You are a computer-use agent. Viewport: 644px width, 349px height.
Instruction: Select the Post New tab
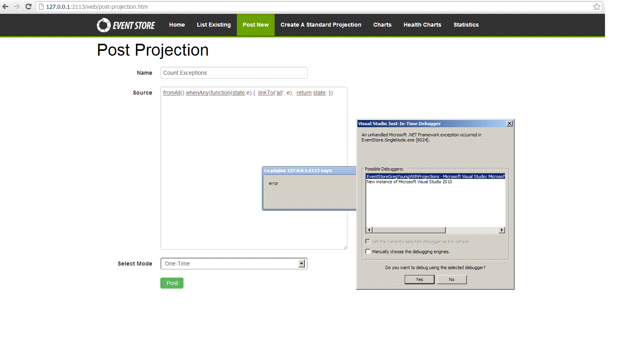pos(256,25)
